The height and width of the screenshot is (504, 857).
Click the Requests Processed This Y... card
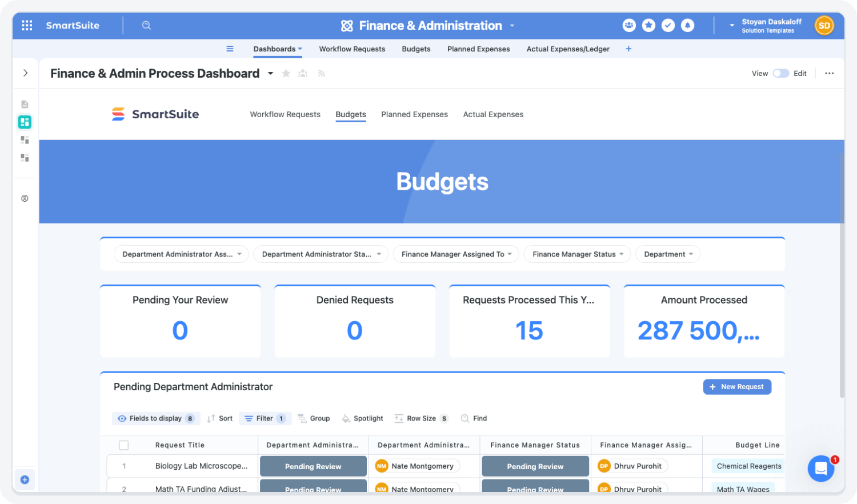pyautogui.click(x=530, y=321)
